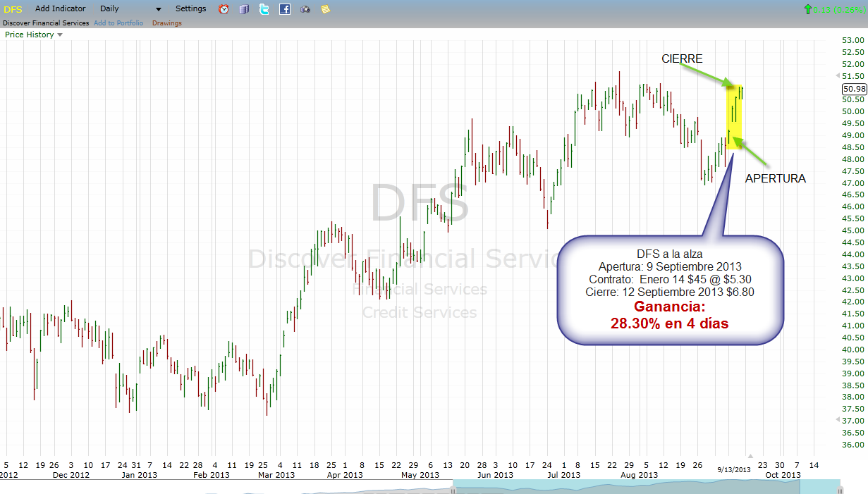Image resolution: width=868 pixels, height=494 pixels.
Task: Share chart via Facebook icon
Action: click(285, 9)
